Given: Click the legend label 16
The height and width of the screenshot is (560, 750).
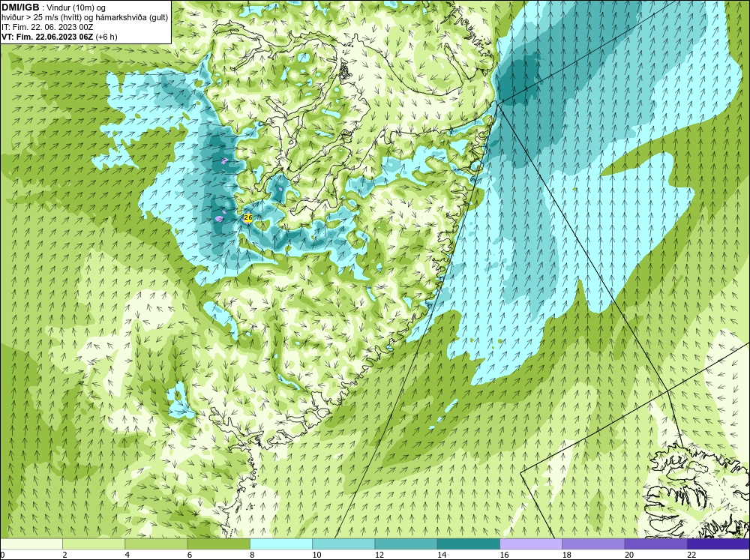Looking at the screenshot, I should pos(504,555).
